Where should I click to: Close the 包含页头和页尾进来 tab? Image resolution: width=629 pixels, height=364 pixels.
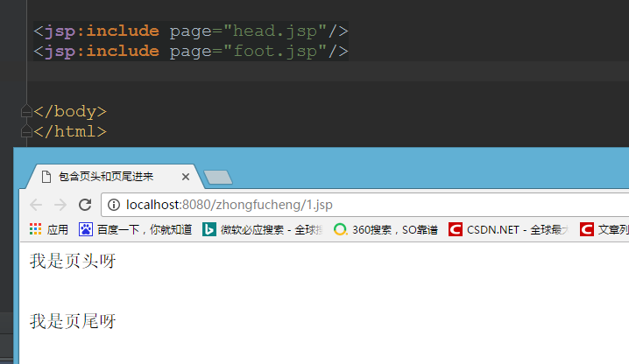(x=186, y=177)
